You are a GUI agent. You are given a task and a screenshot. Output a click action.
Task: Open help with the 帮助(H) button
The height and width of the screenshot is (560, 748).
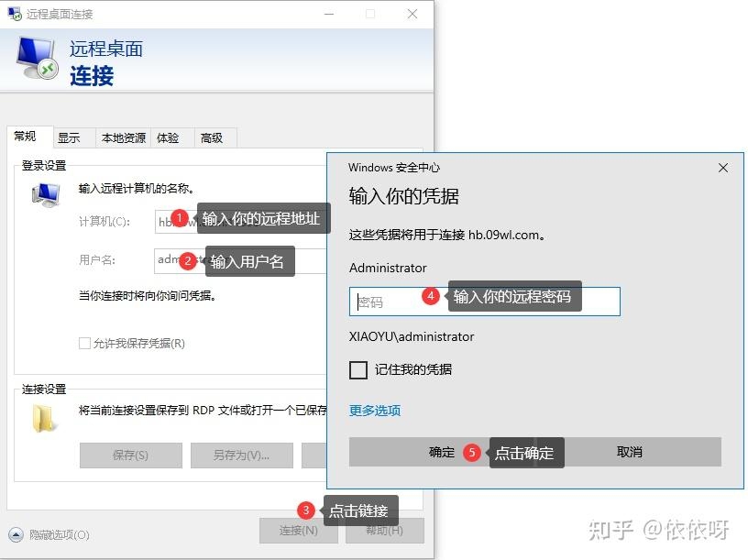(386, 532)
